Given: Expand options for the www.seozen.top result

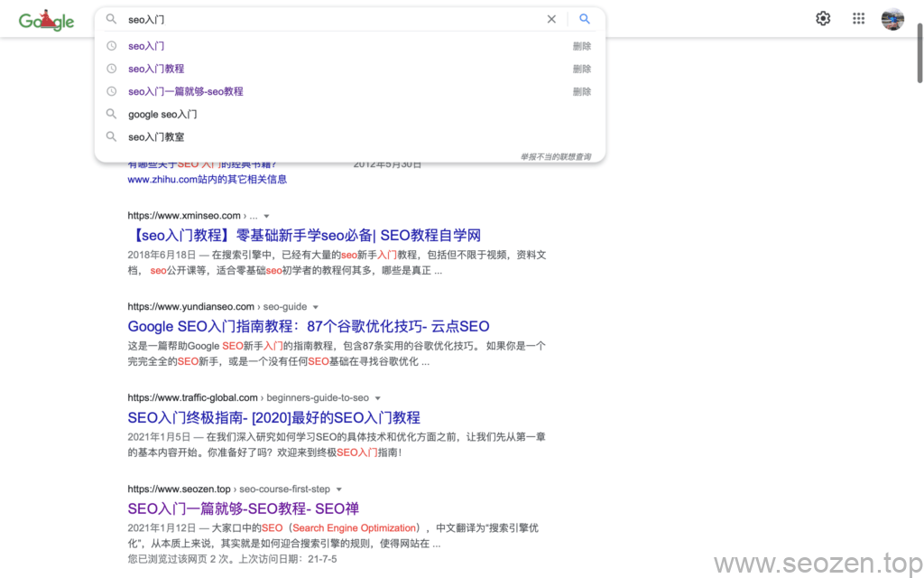Looking at the screenshot, I should (x=339, y=489).
